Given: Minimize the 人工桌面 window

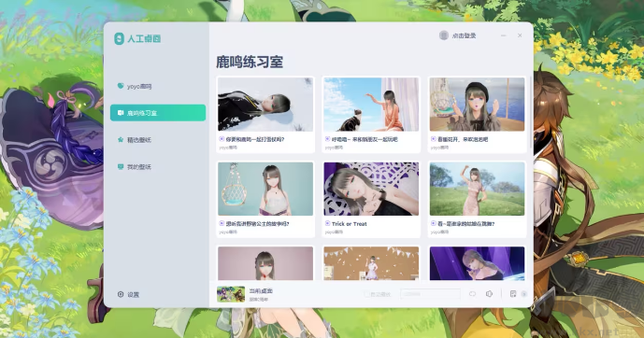Looking at the screenshot, I should (504, 35).
